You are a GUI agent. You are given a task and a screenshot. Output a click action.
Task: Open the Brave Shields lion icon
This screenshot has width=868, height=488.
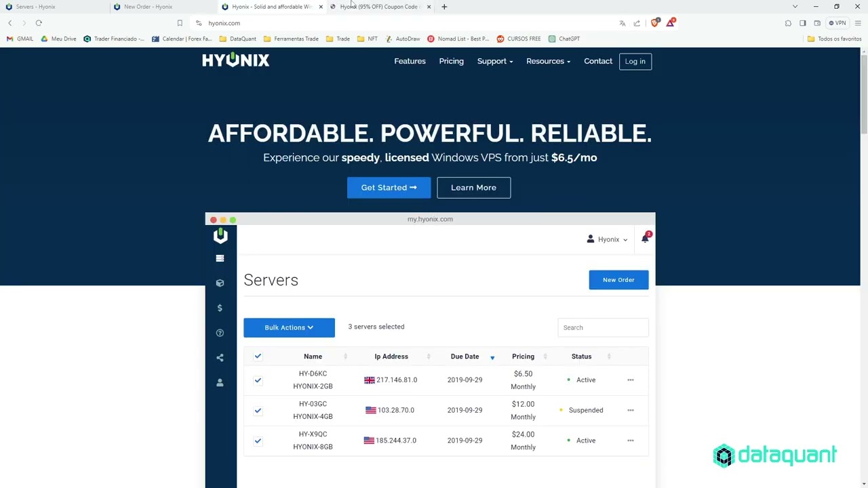point(654,22)
